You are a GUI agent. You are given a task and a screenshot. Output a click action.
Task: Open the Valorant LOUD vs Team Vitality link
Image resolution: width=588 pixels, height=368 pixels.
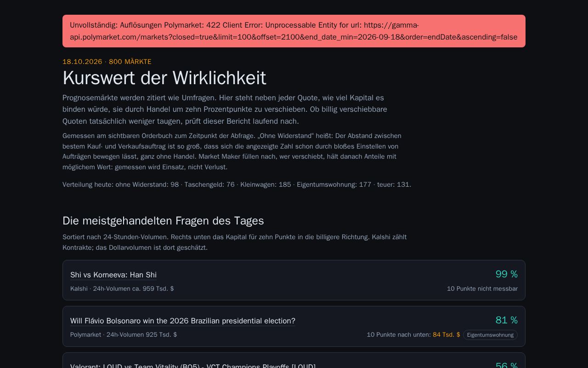point(193,366)
